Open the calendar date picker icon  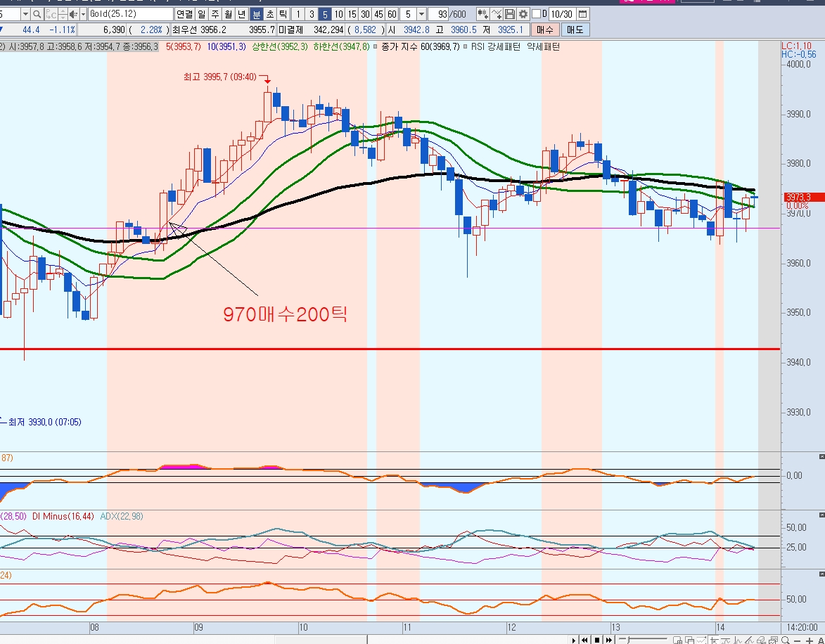pyautogui.click(x=582, y=14)
